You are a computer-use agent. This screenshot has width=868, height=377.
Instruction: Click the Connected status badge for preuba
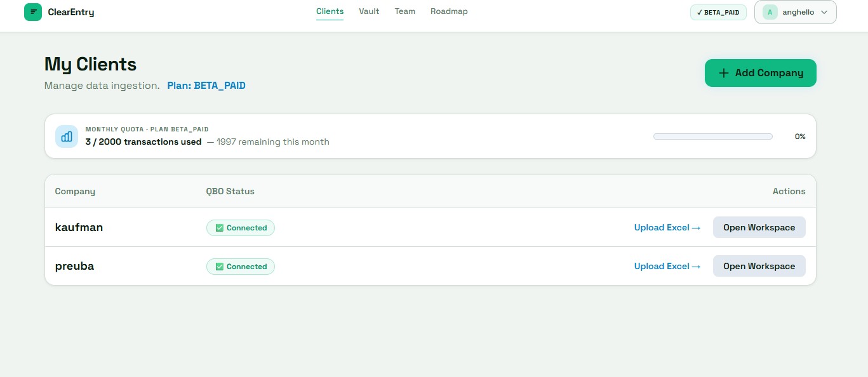241,267
